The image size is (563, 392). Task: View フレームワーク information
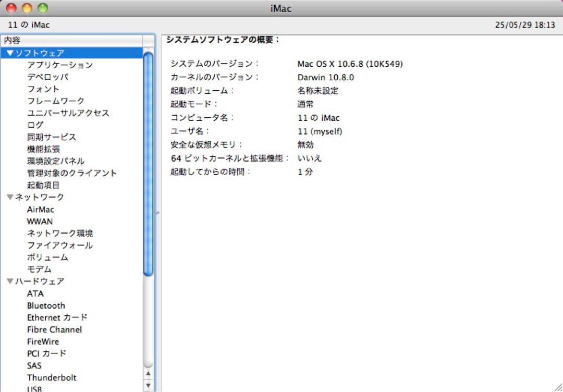coord(56,101)
